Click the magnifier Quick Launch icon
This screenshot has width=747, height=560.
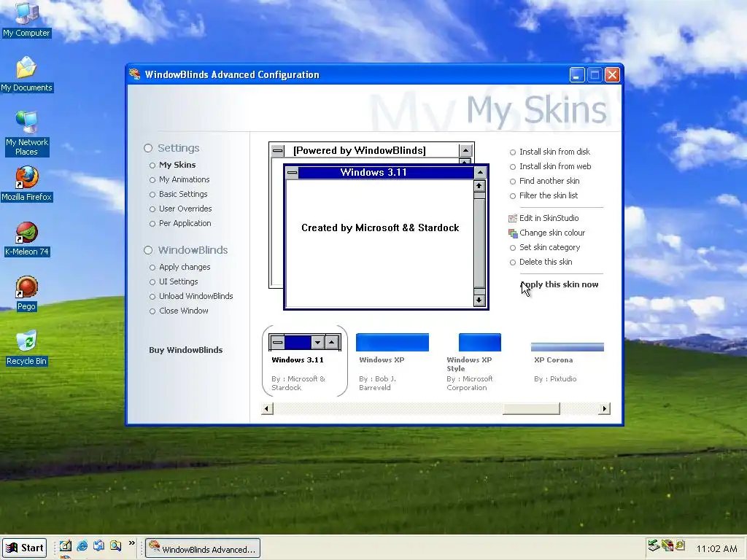click(x=115, y=545)
